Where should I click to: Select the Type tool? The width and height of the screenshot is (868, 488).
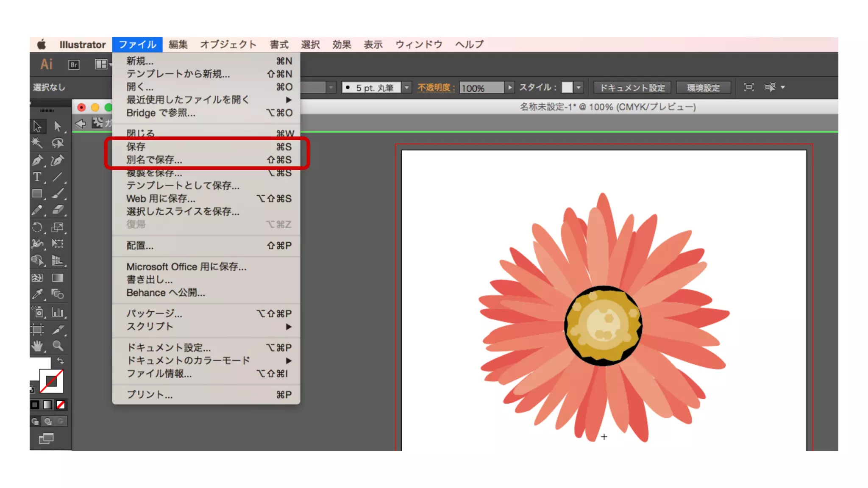(37, 177)
